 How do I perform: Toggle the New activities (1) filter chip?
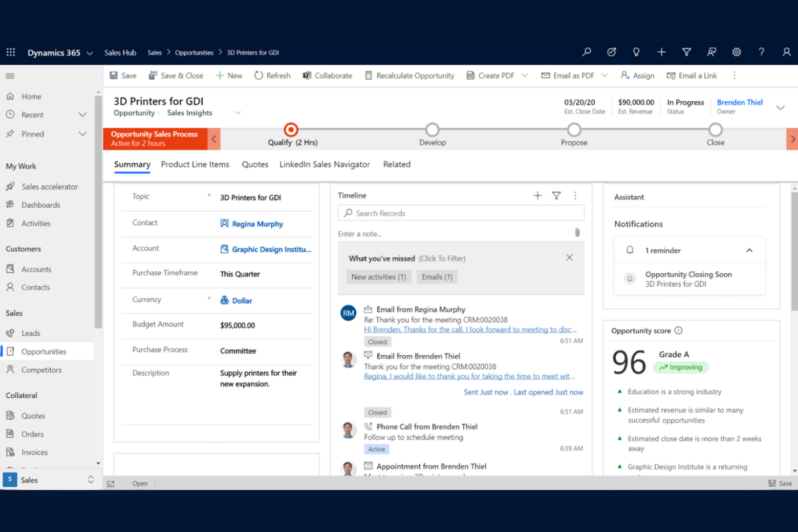[379, 277]
